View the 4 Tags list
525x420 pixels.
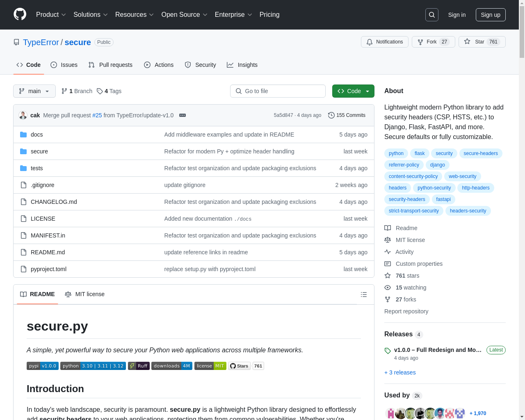(109, 91)
